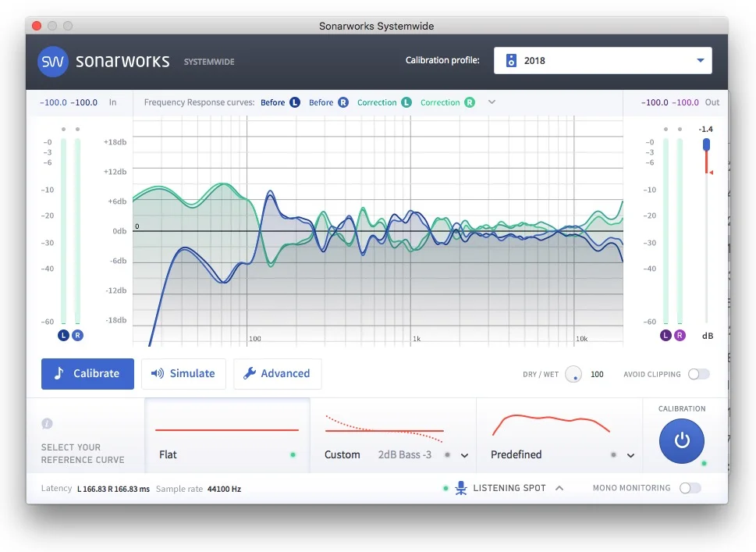Image resolution: width=756 pixels, height=552 pixels.
Task: Click the sonarworks wordmark text
Action: coord(122,61)
